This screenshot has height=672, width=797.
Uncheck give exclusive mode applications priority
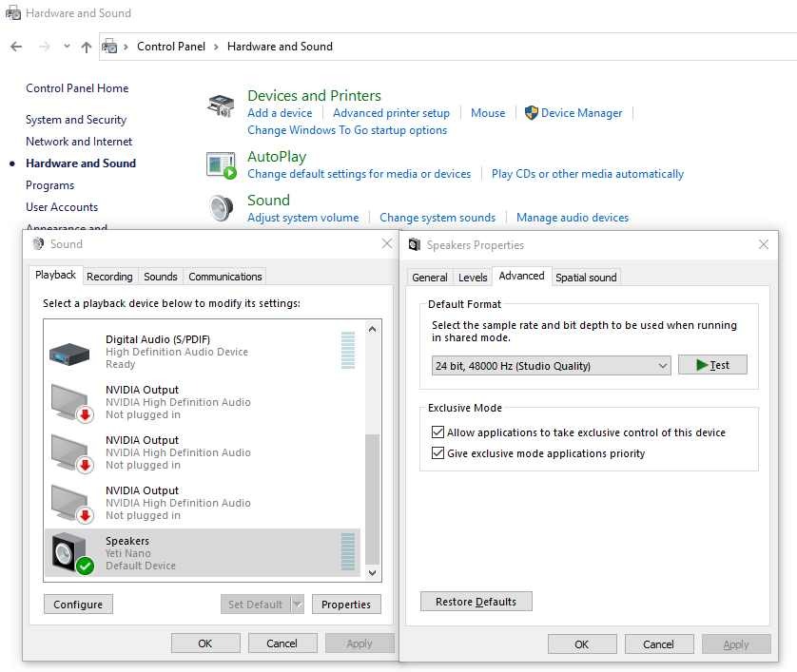click(x=438, y=453)
